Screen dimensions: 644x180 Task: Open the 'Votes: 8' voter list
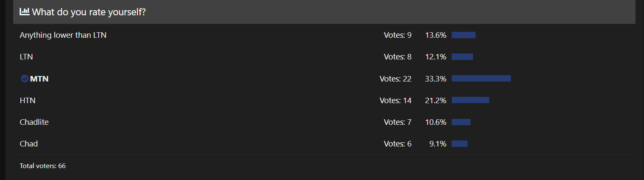[x=397, y=57]
